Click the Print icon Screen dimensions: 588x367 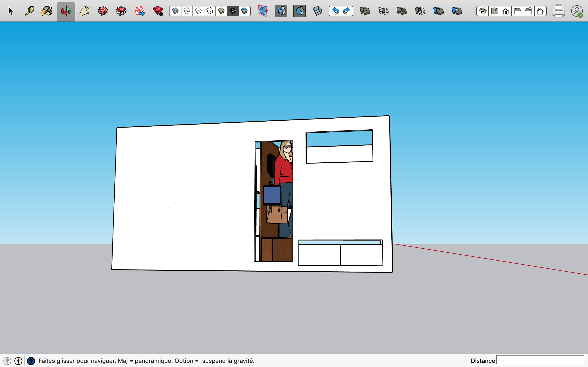558,11
